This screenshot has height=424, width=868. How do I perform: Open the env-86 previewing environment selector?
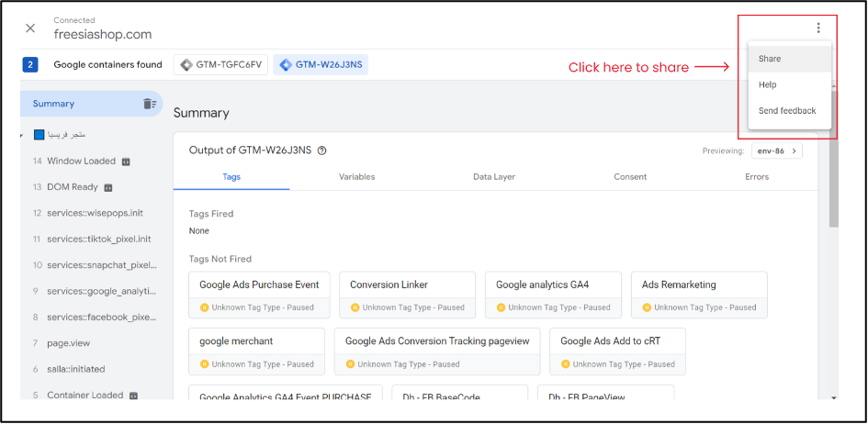click(777, 151)
